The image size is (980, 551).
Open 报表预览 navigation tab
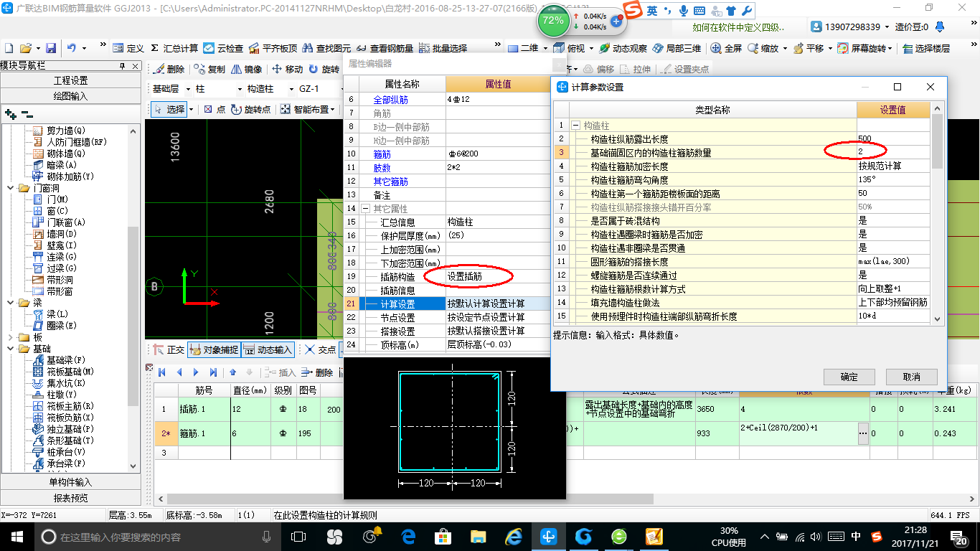click(70, 497)
